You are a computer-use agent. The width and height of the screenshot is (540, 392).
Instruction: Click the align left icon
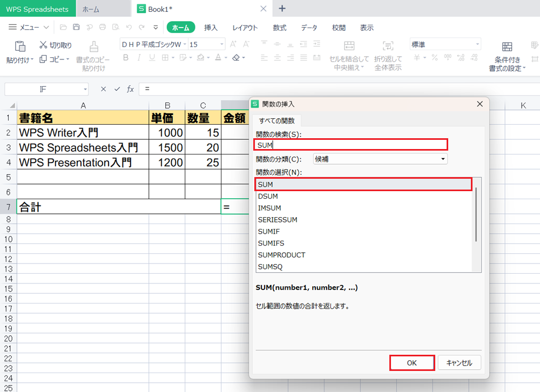(x=264, y=58)
